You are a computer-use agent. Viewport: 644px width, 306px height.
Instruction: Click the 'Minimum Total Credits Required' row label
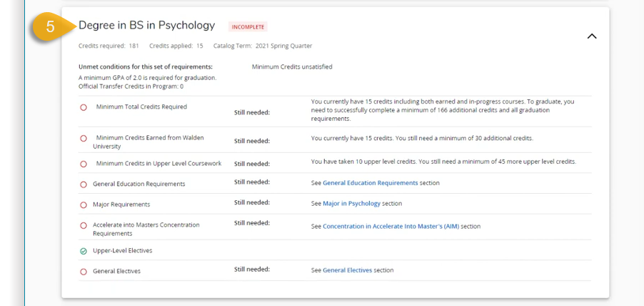click(141, 107)
